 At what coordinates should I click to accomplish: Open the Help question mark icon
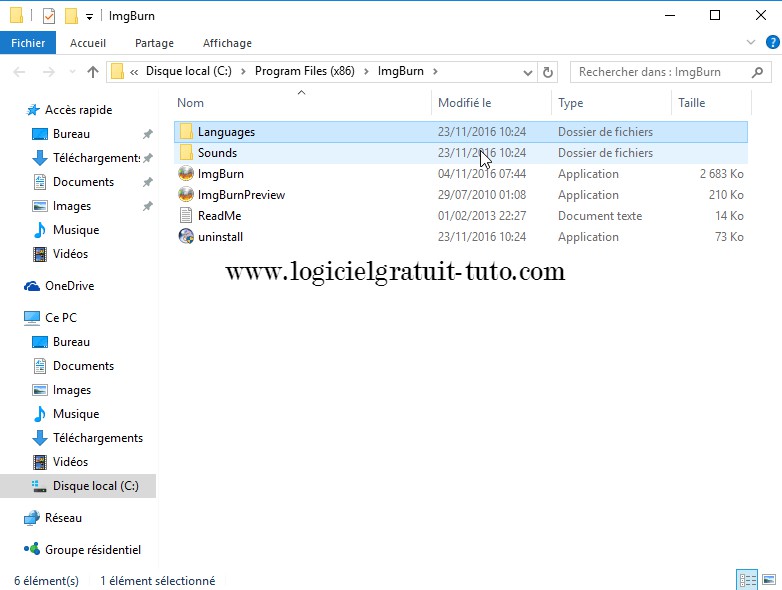tap(773, 42)
